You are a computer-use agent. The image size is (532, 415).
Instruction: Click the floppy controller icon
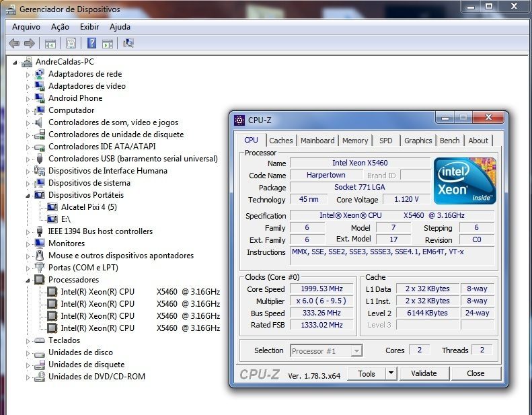coord(40,135)
